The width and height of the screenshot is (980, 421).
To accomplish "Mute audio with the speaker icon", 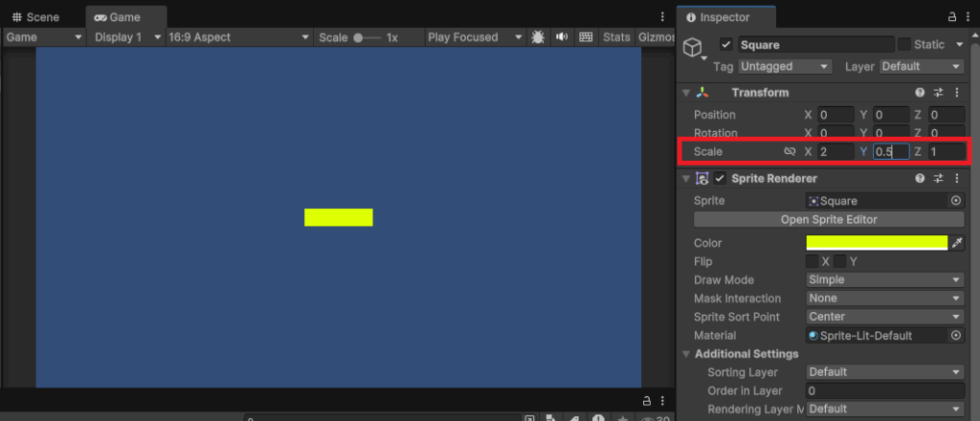I will pyautogui.click(x=562, y=37).
